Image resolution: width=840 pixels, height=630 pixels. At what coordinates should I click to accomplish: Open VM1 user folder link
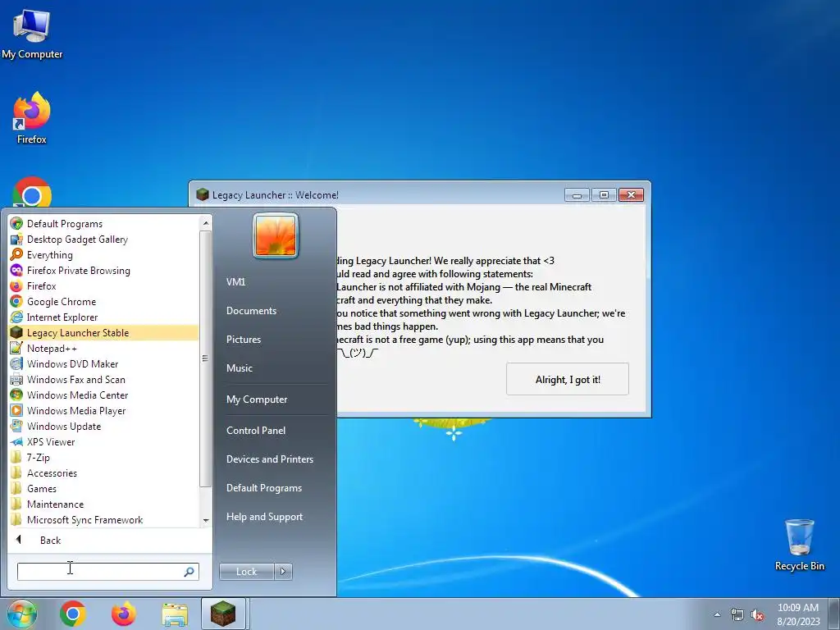point(235,282)
